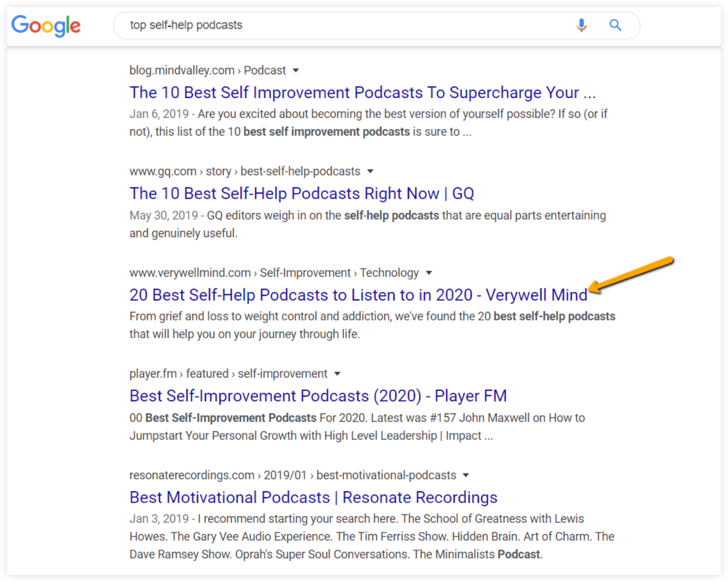Open '20 Best Self-Help Podcasts' Verywell Mind result

359,295
